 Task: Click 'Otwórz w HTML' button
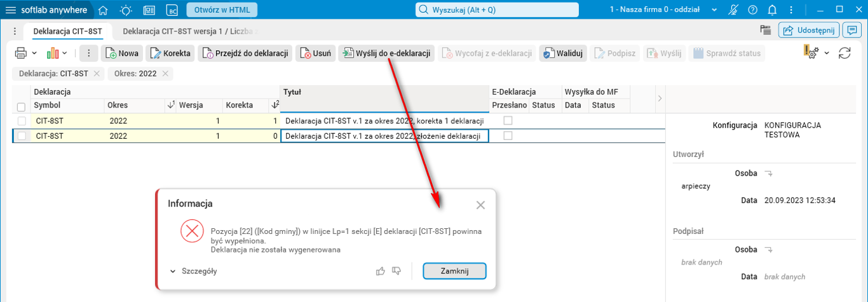point(222,10)
